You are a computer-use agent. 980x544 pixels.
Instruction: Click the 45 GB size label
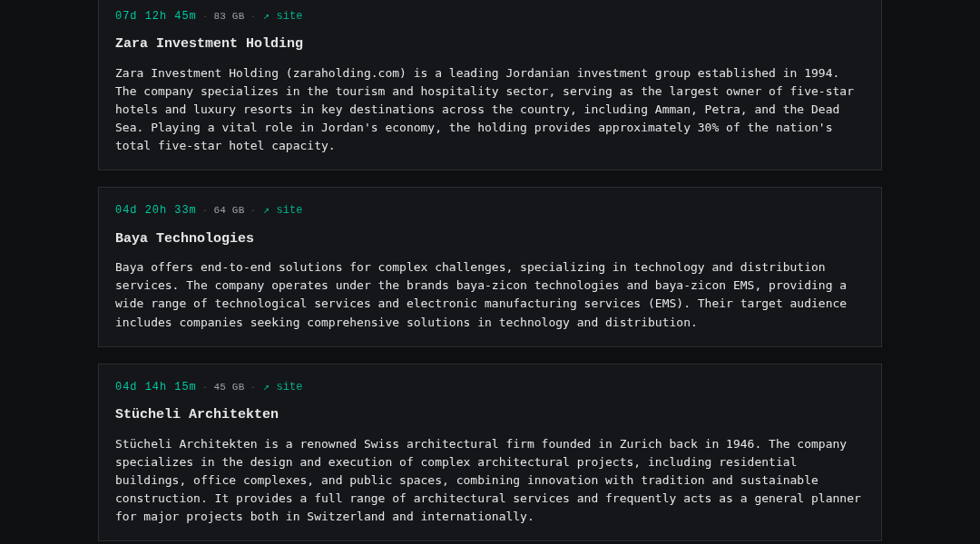click(229, 387)
